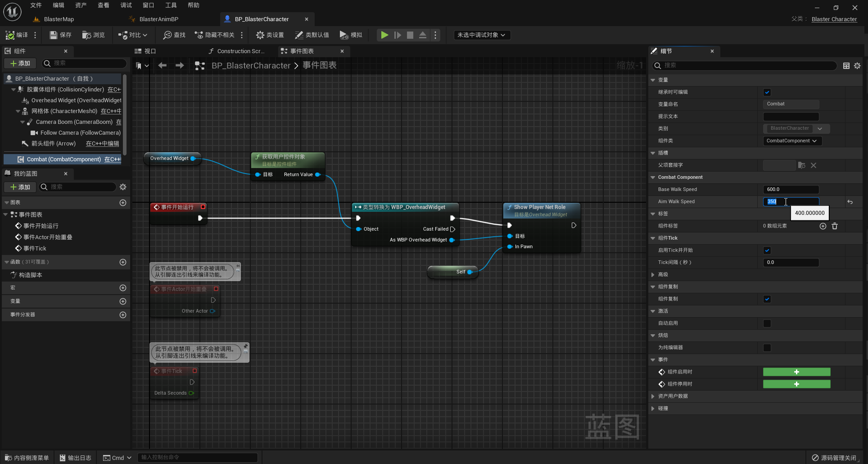Image resolution: width=868 pixels, height=464 pixels.
Task: Open Class Defaults (类默认值)
Action: pyautogui.click(x=312, y=35)
